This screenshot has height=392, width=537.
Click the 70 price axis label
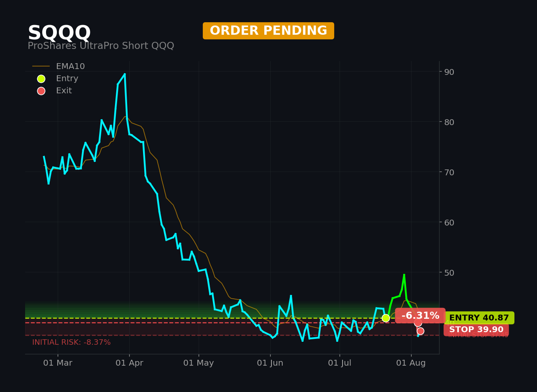click(449, 172)
